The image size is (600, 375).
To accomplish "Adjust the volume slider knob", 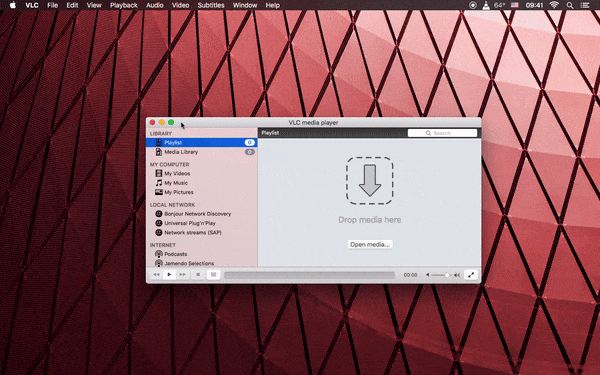I will [x=447, y=275].
